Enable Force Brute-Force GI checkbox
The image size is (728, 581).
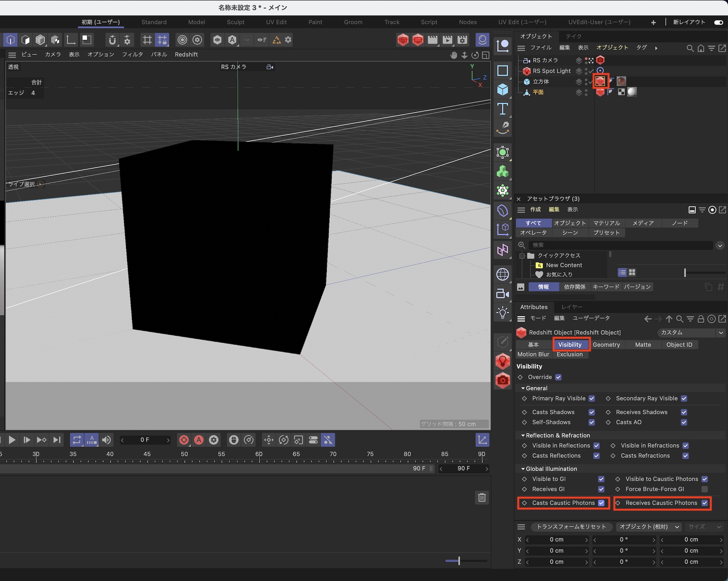(705, 489)
